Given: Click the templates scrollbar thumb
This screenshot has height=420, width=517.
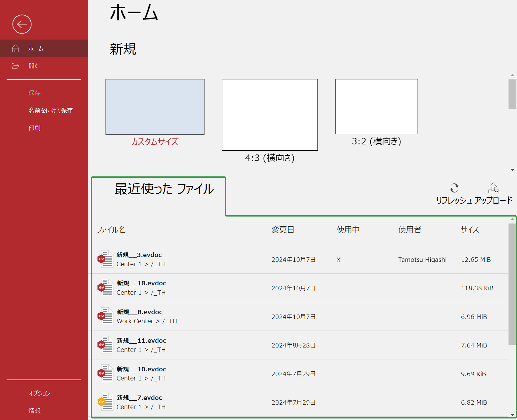Looking at the screenshot, I should pyautogui.click(x=512, y=94).
